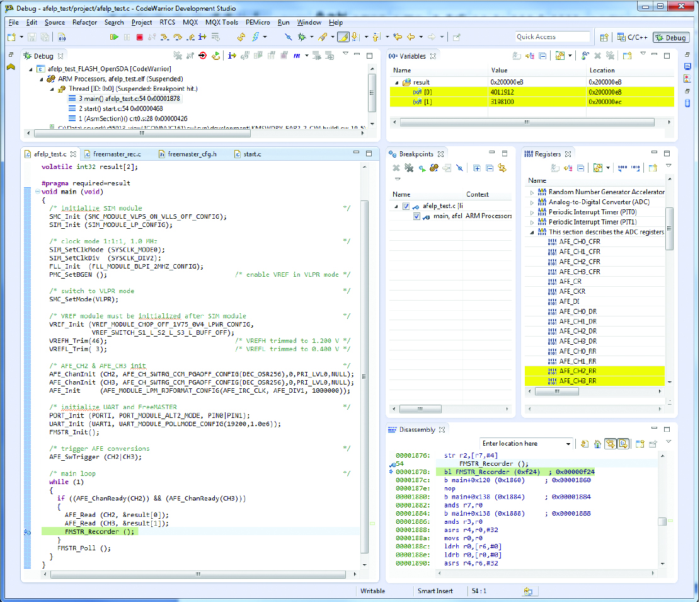Click the red Terminate button in main toolbar
Screen dimensions: 700x602
coord(140,37)
